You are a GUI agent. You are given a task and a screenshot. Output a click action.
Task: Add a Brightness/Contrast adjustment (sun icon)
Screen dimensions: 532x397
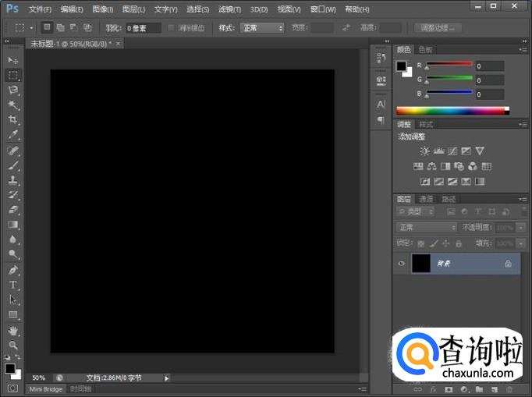tap(424, 151)
